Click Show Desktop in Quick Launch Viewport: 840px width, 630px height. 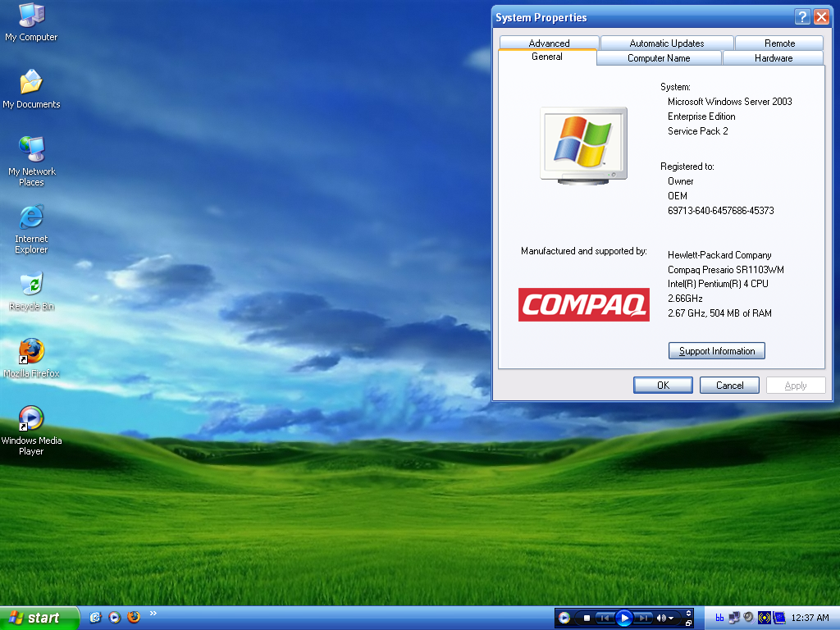click(x=95, y=618)
